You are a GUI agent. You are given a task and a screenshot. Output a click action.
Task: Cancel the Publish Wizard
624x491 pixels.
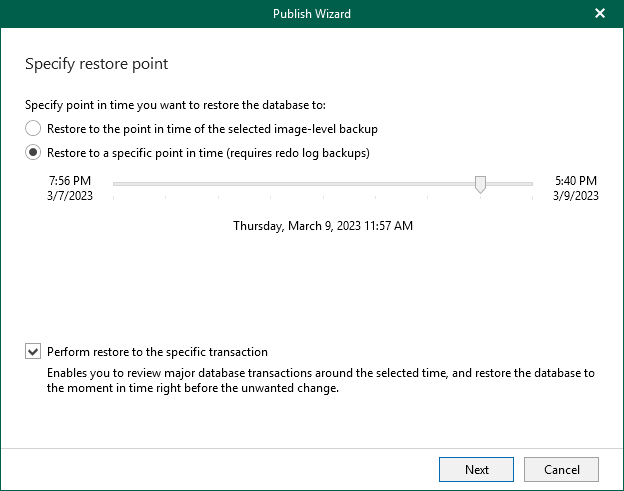[x=560, y=469]
